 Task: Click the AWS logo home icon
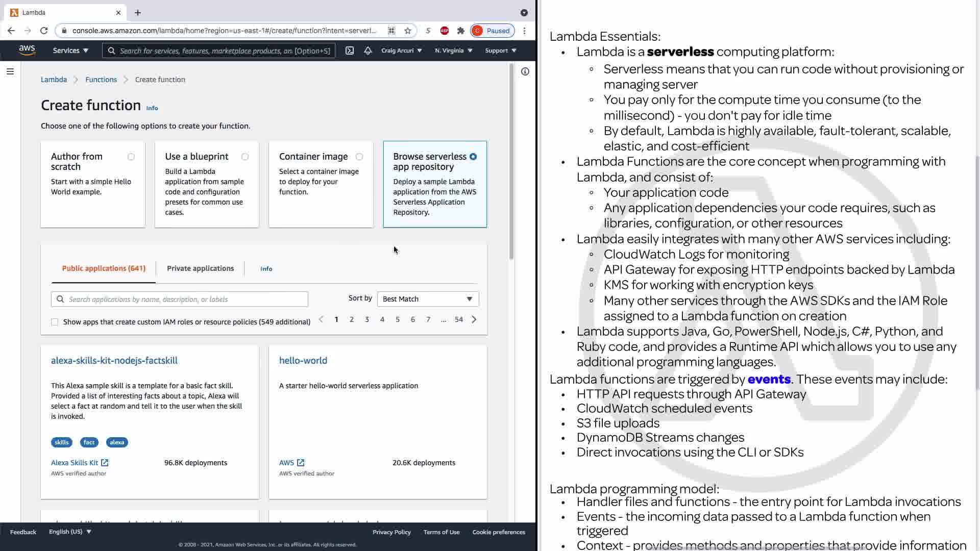[x=27, y=50]
